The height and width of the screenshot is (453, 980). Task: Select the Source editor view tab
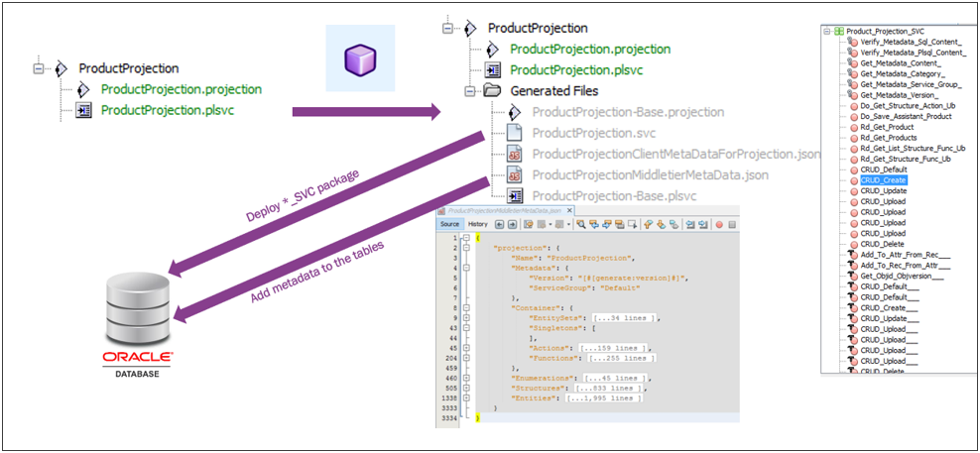tap(449, 224)
